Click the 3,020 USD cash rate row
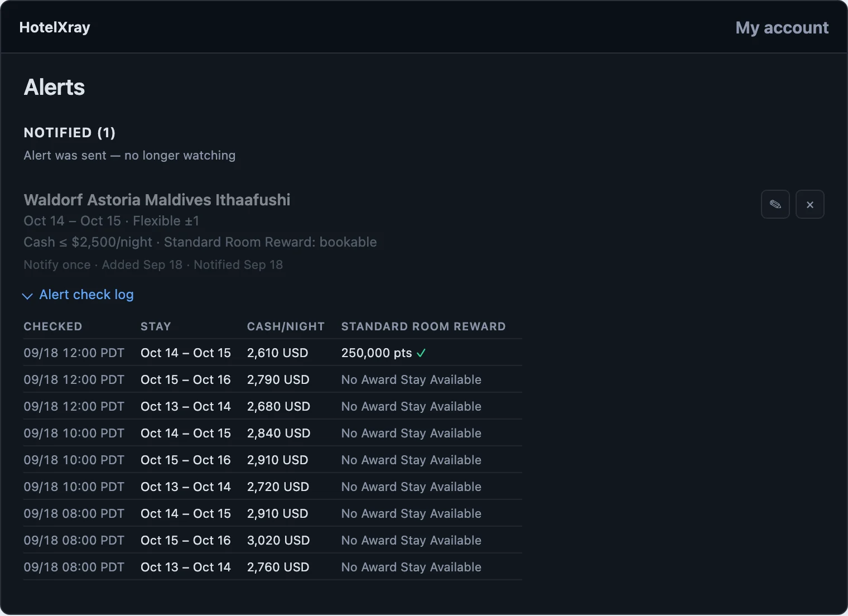 273,540
